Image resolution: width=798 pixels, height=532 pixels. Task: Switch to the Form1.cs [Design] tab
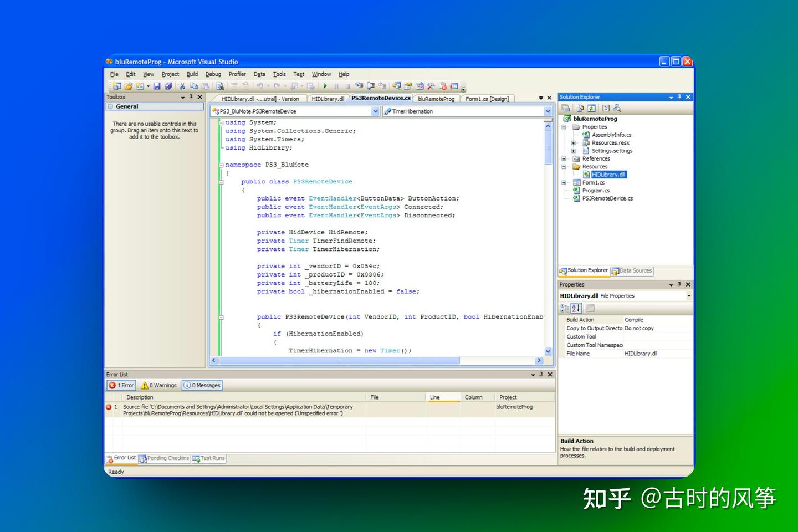[487, 99]
